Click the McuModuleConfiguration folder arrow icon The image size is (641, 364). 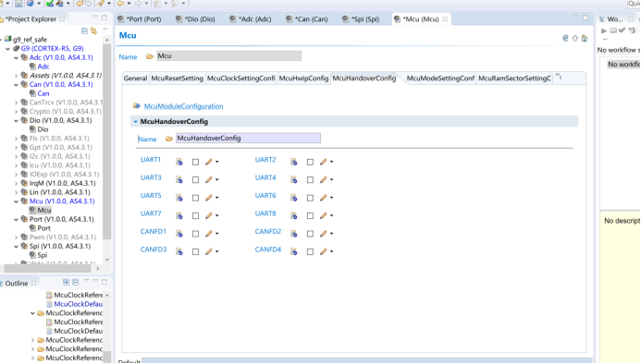(x=137, y=106)
